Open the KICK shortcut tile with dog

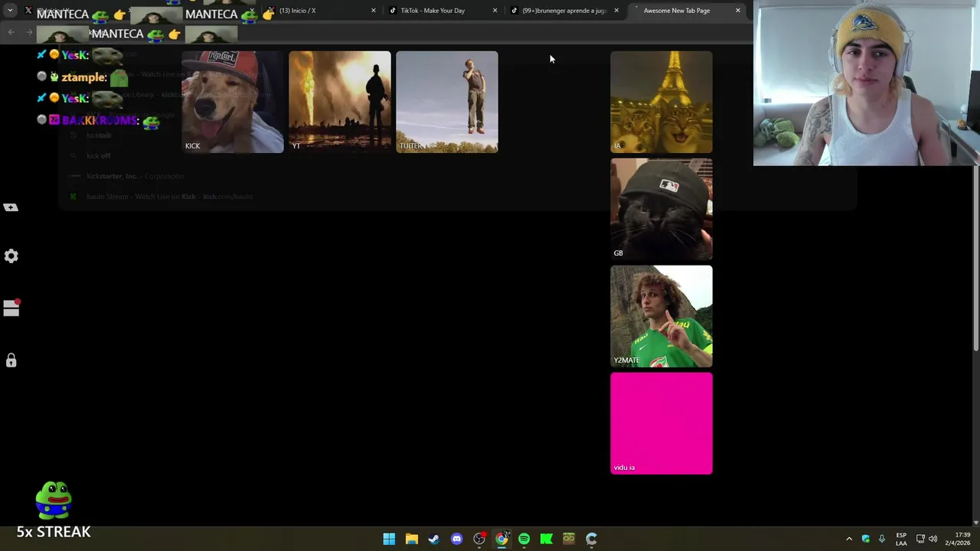233,102
